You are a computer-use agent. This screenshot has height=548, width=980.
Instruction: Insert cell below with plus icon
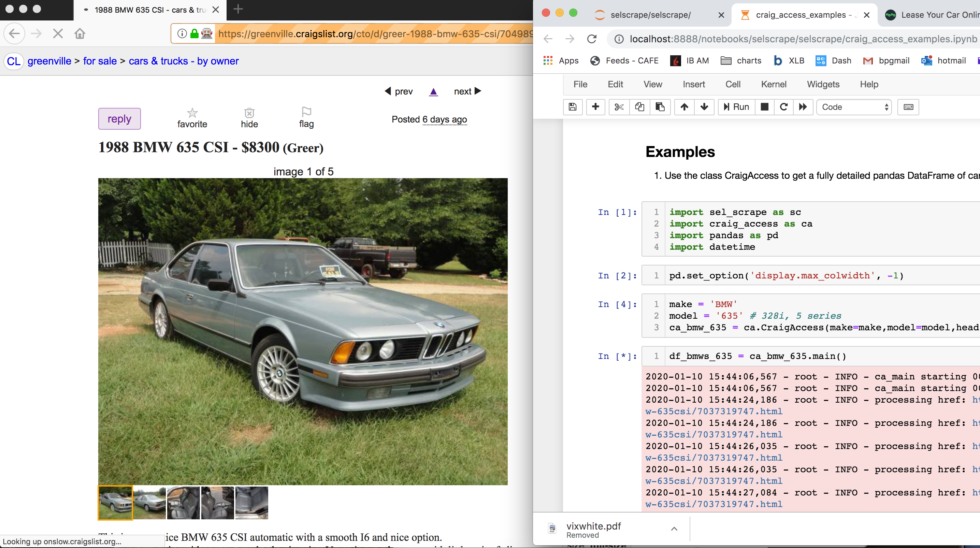click(595, 107)
